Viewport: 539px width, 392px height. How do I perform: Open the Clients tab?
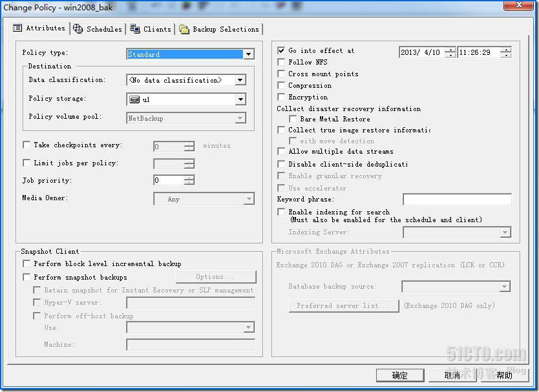151,29
